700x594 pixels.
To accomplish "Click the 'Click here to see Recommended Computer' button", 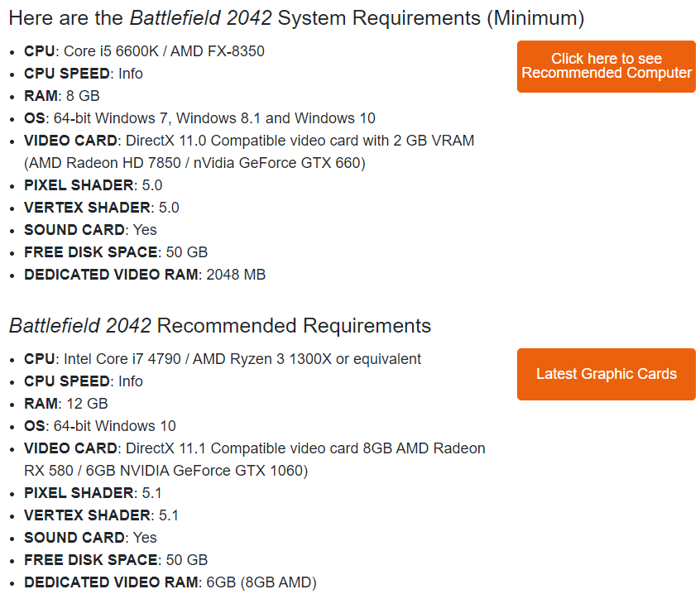I will pos(606,66).
